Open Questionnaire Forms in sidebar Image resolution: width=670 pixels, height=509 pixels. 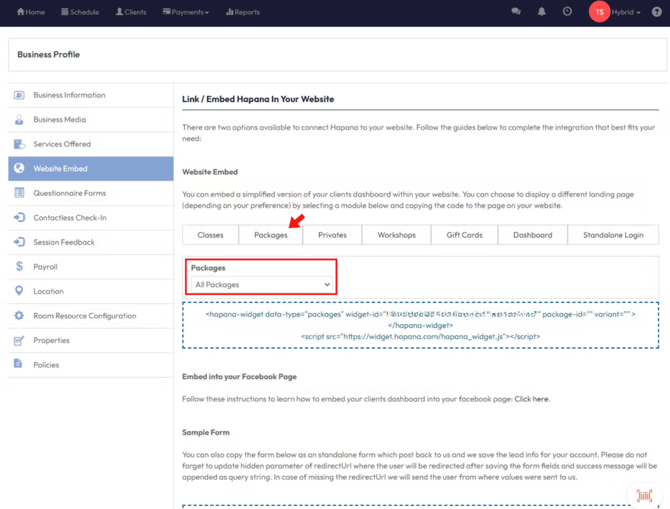69,193
